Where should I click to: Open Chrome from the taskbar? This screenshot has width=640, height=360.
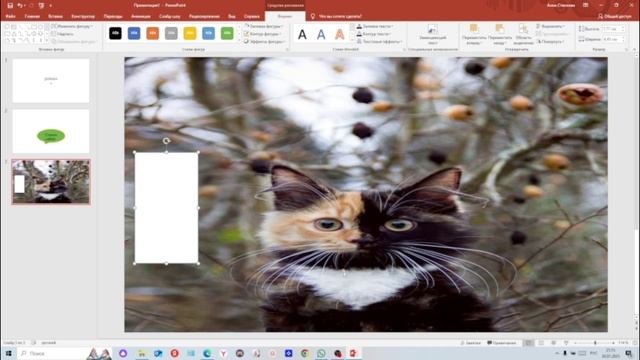point(305,353)
